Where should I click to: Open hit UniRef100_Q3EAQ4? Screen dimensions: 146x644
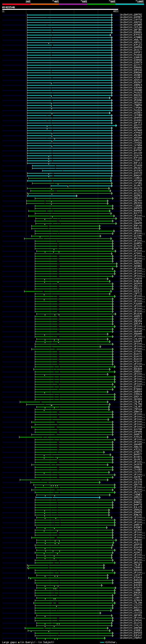131,87
